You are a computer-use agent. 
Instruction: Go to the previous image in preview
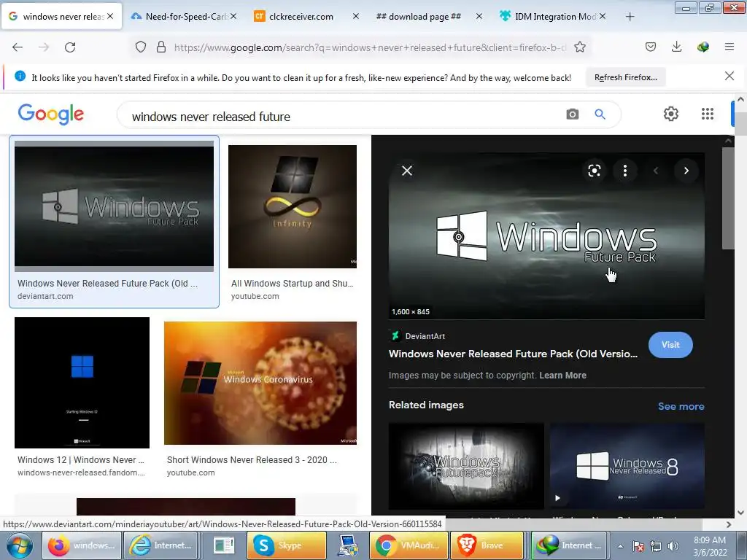click(x=656, y=171)
